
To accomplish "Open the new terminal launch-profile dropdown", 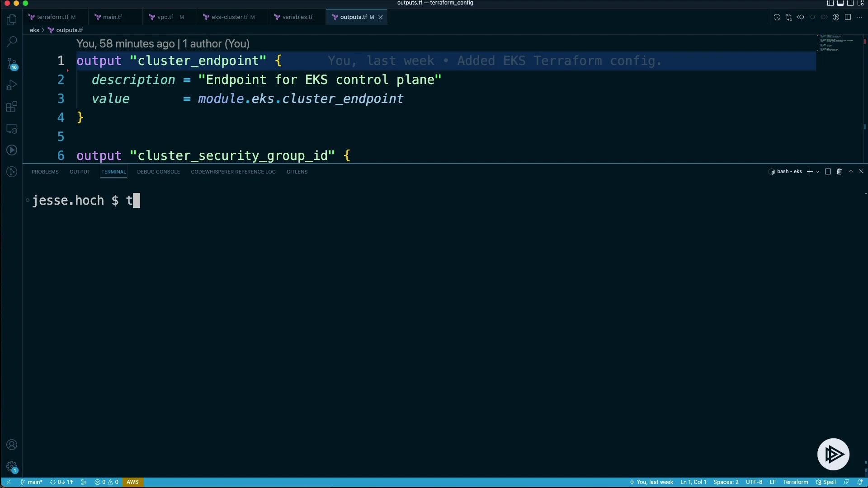I will (817, 172).
